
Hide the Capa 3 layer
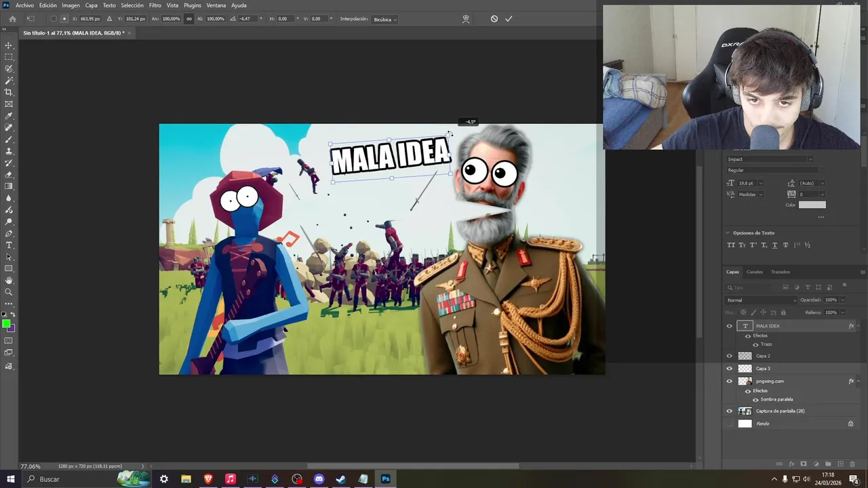[730, 369]
